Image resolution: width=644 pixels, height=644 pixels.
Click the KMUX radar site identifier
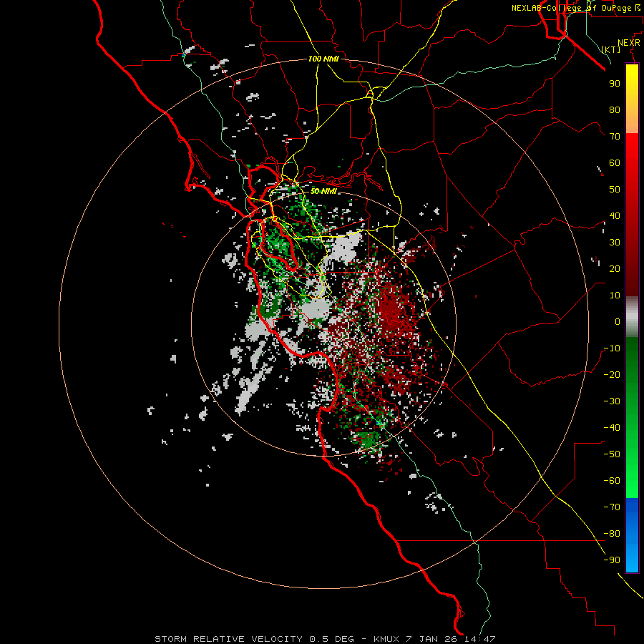386,639
